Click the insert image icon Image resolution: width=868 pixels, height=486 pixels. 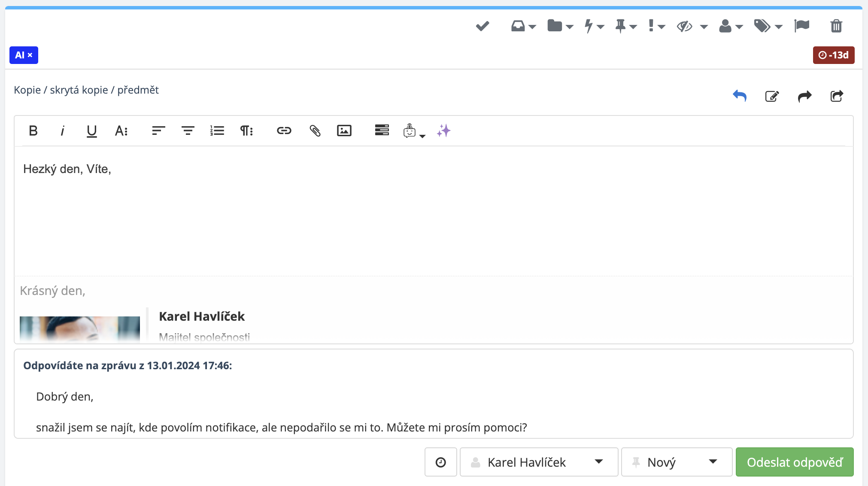344,131
